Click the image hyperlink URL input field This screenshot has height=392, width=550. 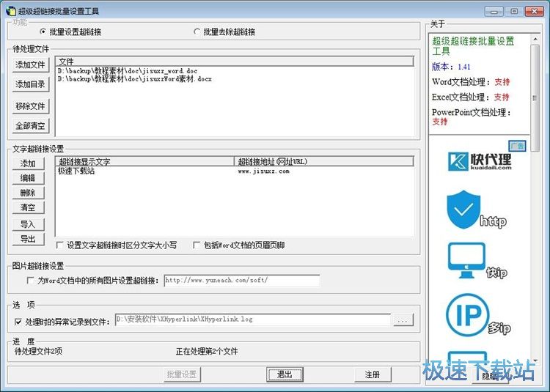coord(242,280)
